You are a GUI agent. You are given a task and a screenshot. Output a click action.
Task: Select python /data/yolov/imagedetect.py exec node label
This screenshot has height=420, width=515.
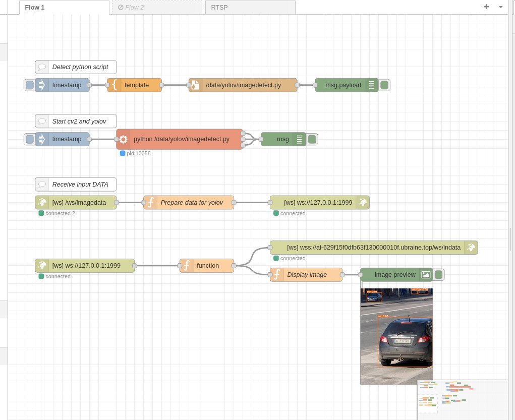pyautogui.click(x=181, y=139)
